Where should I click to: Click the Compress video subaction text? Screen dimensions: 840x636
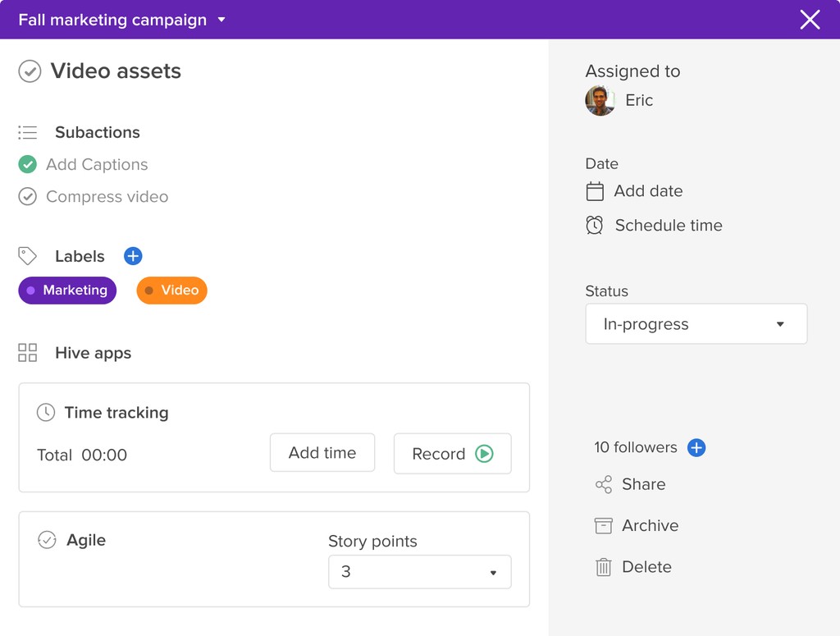[107, 197]
